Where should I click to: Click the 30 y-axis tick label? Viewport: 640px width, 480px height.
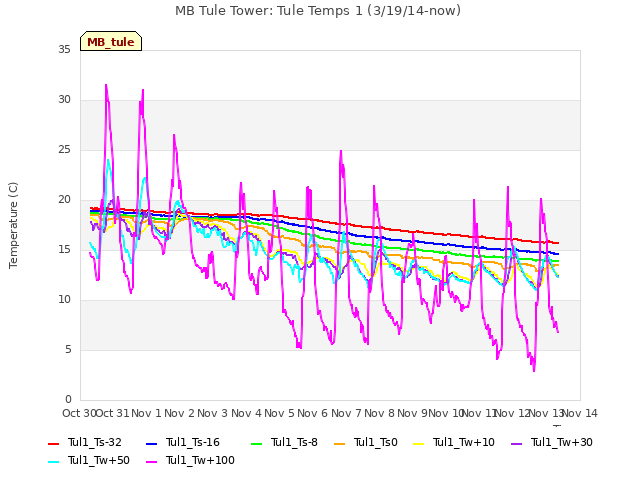point(64,100)
